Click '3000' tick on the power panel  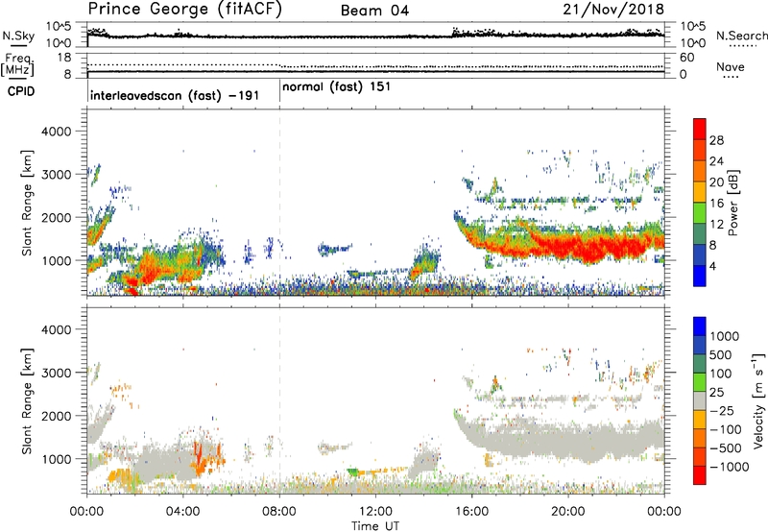56,175
